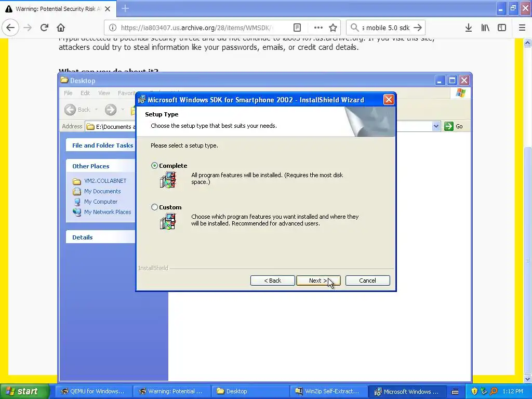
Task: Toggle Firefox reader view icon
Action: (297, 28)
